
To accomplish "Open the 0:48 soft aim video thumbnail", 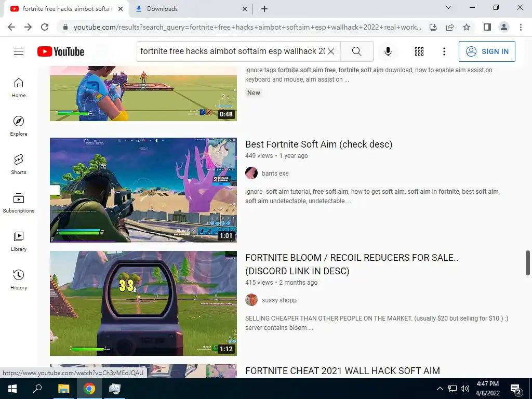I will coord(143,94).
